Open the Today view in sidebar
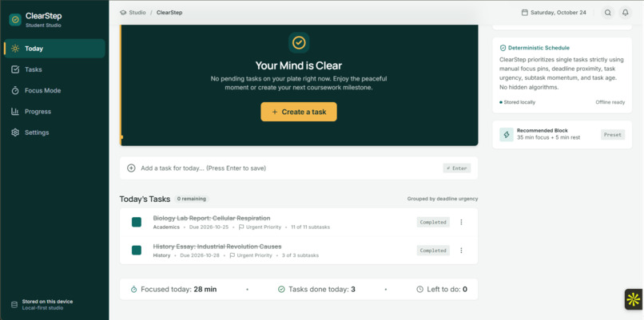 click(x=54, y=49)
